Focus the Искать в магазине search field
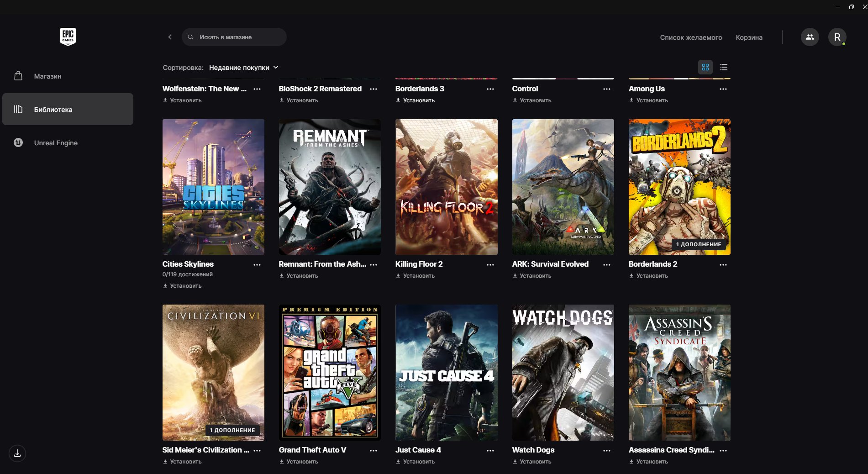 coord(234,37)
